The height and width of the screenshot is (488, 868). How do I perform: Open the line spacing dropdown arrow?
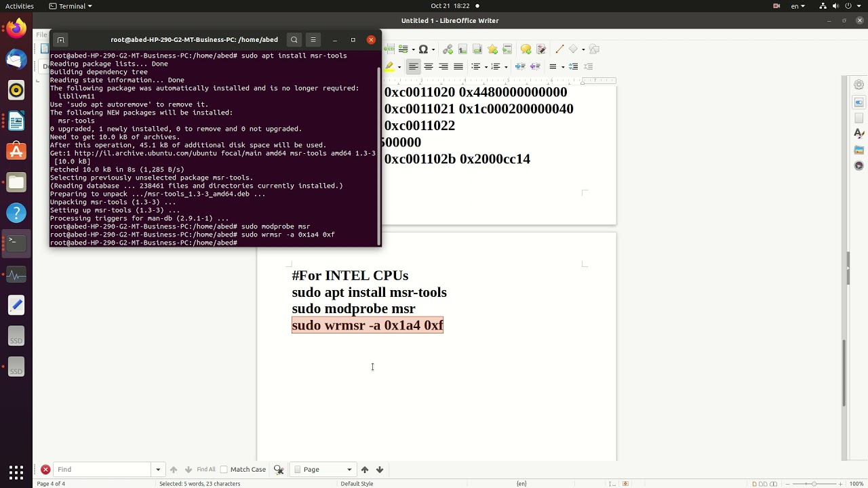tap(563, 67)
